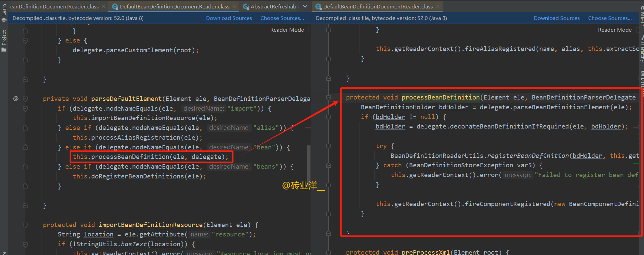
Task: Open the Project tool window
Action: point(4,41)
